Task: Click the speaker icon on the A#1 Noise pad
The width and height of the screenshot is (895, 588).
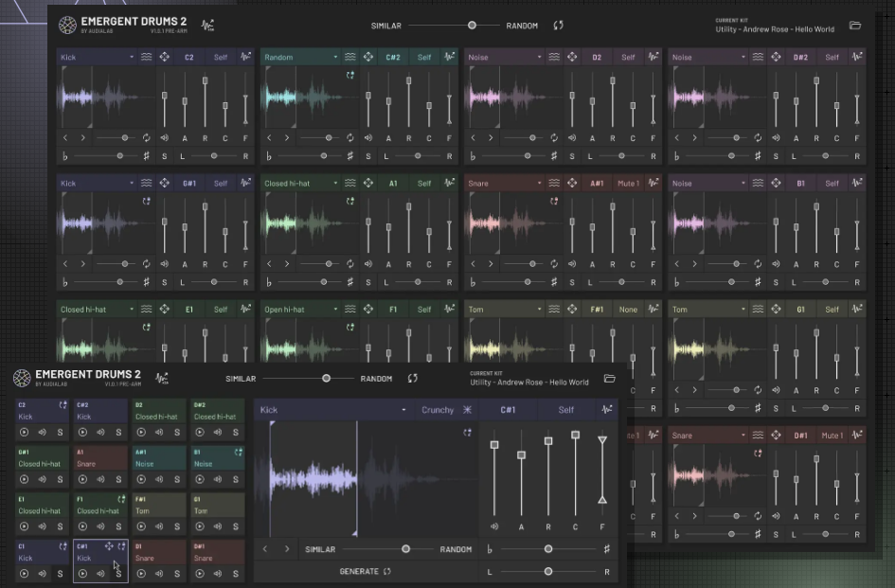Action: 159,479
